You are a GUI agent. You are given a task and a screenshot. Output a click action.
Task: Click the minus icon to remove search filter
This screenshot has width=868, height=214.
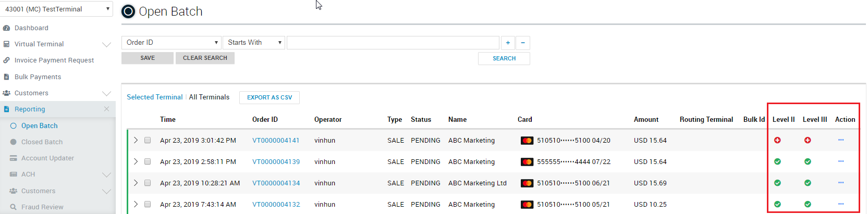pyautogui.click(x=523, y=43)
